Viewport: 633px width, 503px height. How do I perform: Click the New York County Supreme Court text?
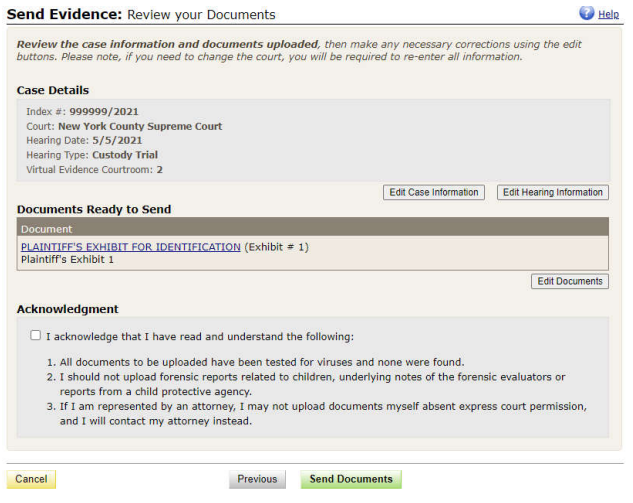coord(140,127)
